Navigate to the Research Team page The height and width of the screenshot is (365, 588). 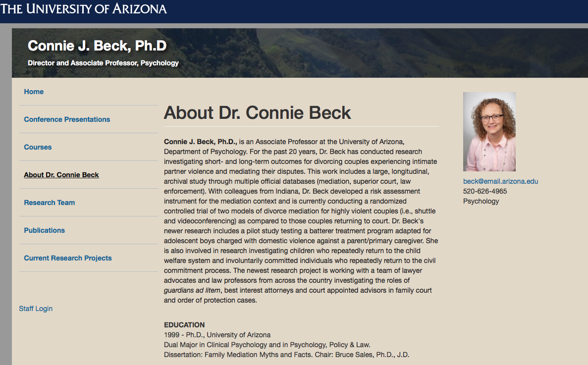pos(50,203)
